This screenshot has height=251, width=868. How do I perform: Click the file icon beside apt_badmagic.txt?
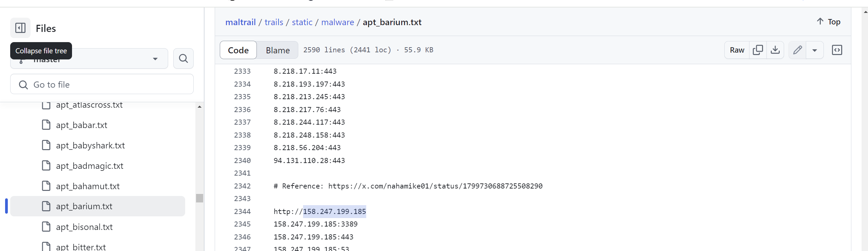[46, 165]
